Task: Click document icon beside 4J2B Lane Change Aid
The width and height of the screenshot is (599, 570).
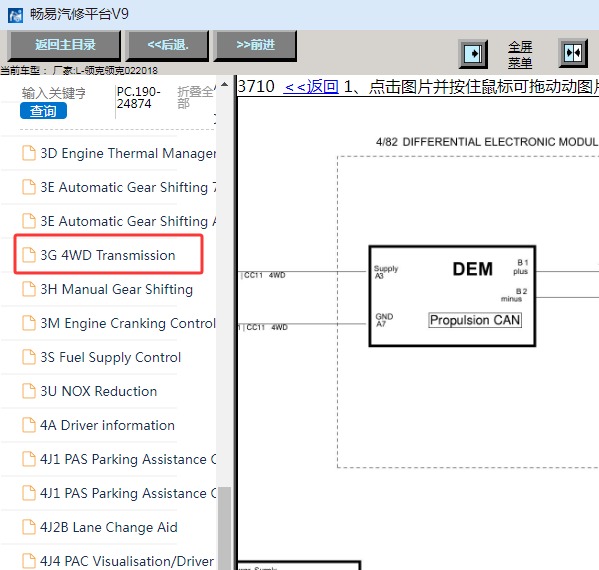Action: pyautogui.click(x=29, y=527)
